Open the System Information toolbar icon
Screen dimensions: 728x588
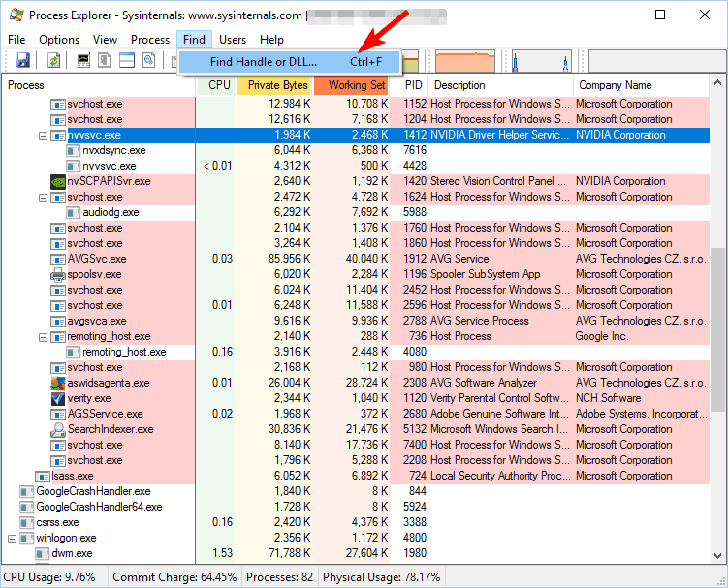click(83, 60)
